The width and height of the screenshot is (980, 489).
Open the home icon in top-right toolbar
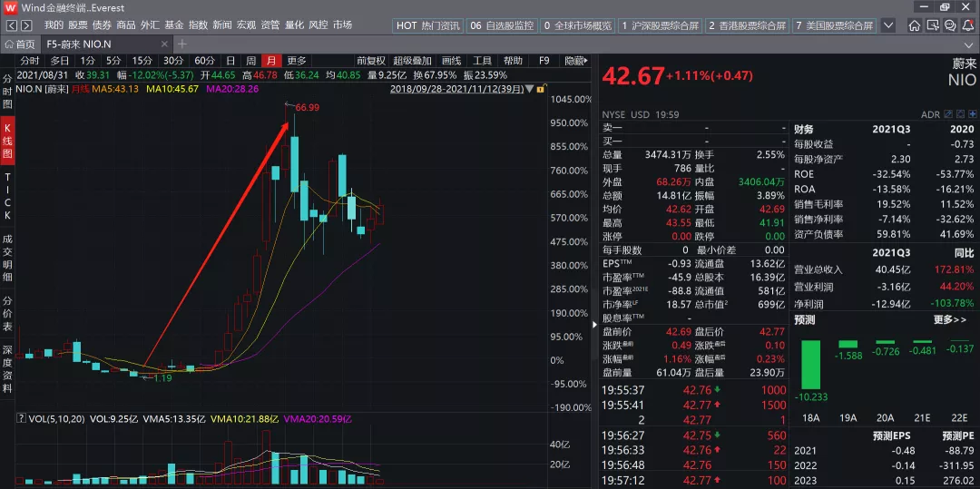[x=915, y=25]
